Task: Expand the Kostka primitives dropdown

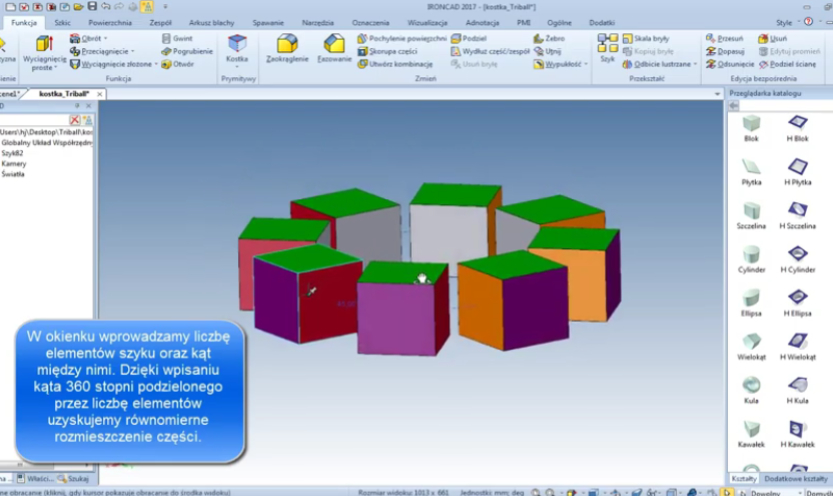Action: (x=237, y=66)
